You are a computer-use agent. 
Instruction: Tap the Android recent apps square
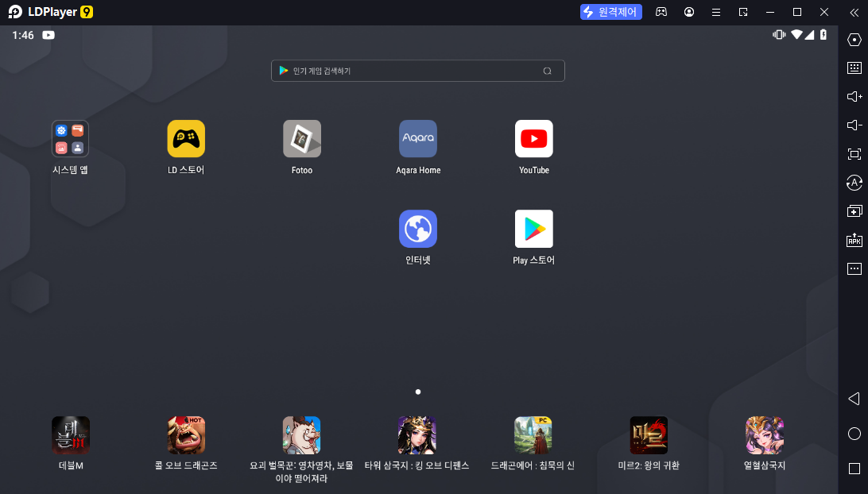click(x=854, y=468)
